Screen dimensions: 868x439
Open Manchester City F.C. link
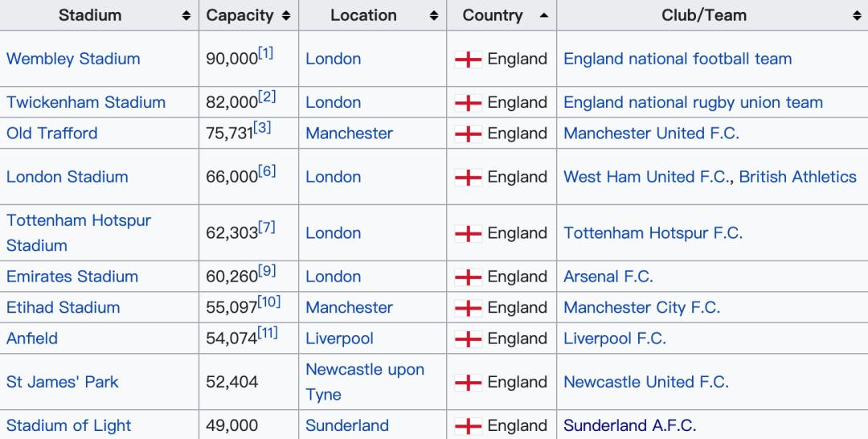[x=641, y=307]
